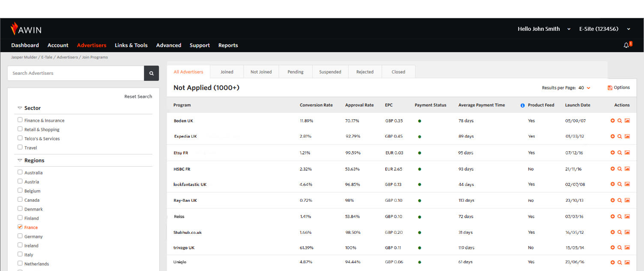Click the plus icon for Reiss

613,216
